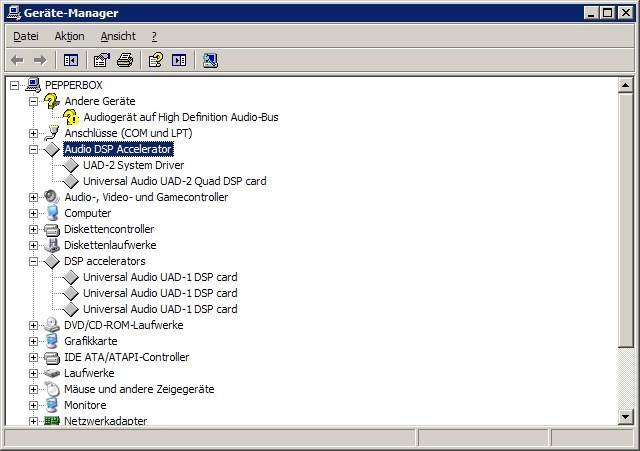The image size is (640, 451).
Task: Expand the DVD/CD-ROM-Laufwerke node
Action: point(33,325)
